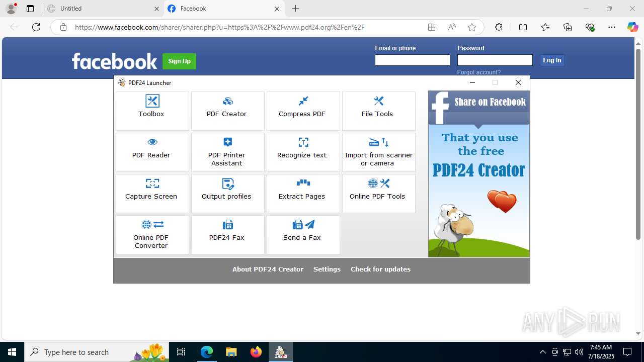644x362 pixels.
Task: Open the Extract Pages tool
Action: pos(303,194)
